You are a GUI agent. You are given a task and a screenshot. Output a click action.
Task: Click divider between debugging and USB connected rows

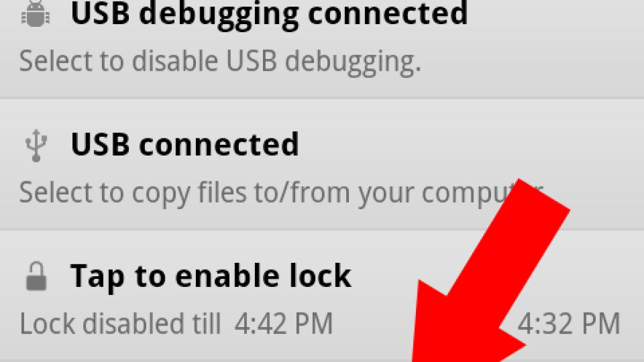pos(322,98)
